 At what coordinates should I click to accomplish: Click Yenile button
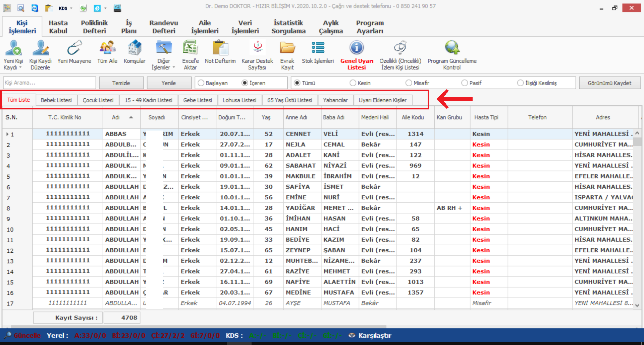[169, 83]
